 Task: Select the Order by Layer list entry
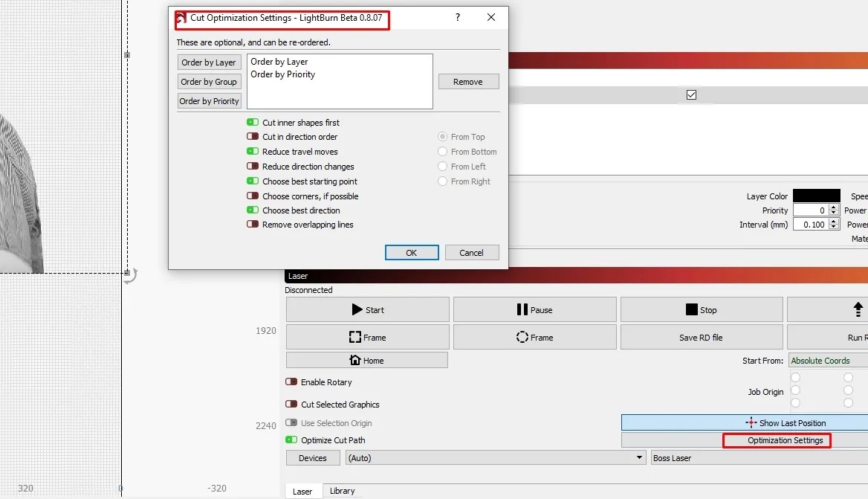(279, 62)
